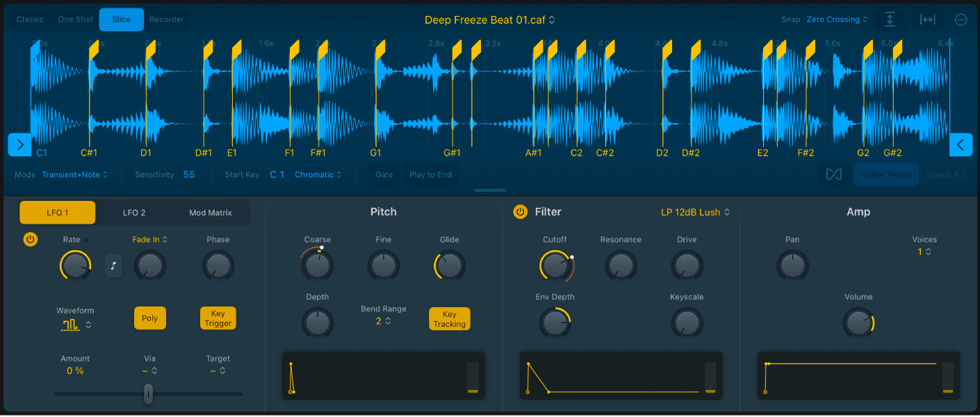980x417 pixels.
Task: Click the left arrow on the waveform display
Action: point(19,145)
